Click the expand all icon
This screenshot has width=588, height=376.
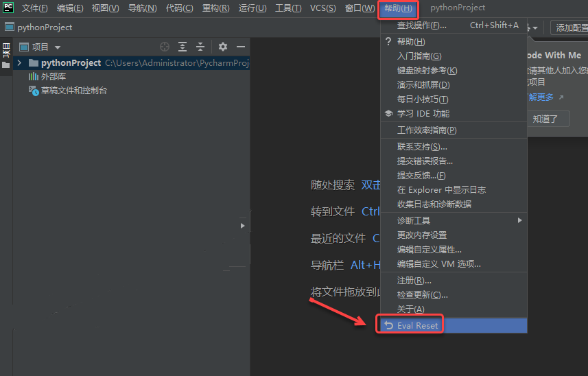point(183,47)
